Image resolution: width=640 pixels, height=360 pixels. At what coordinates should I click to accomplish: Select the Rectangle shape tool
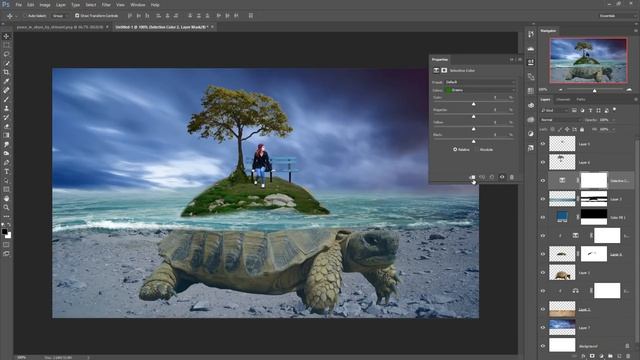coord(6,189)
